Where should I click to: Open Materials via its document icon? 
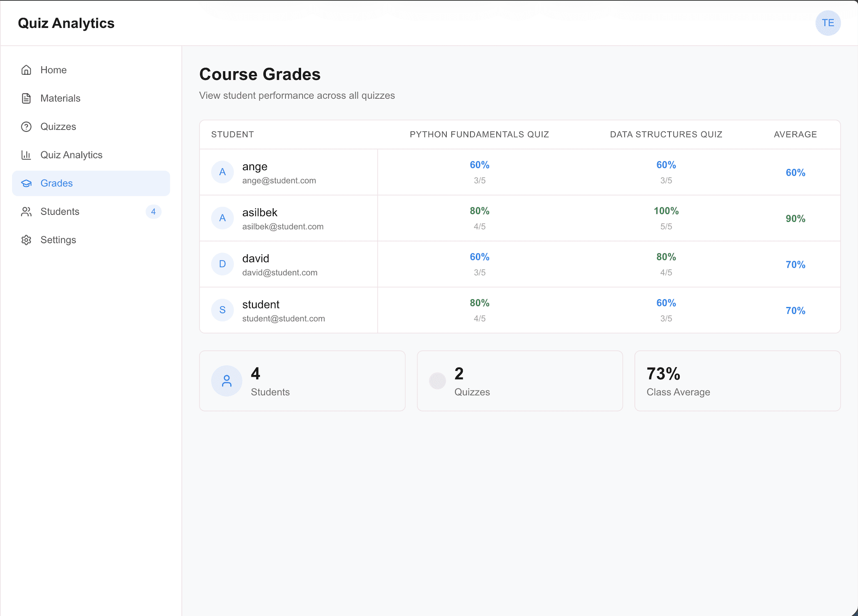click(26, 98)
